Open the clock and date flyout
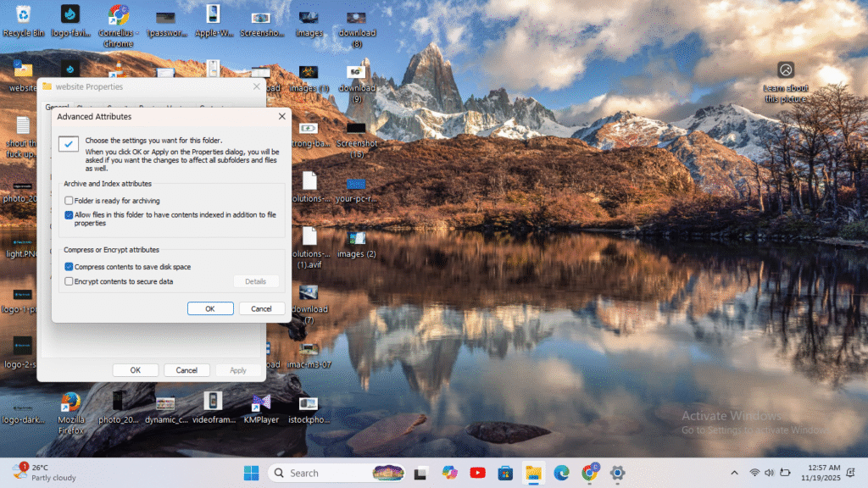Viewport: 868px width, 488px height. (x=822, y=473)
